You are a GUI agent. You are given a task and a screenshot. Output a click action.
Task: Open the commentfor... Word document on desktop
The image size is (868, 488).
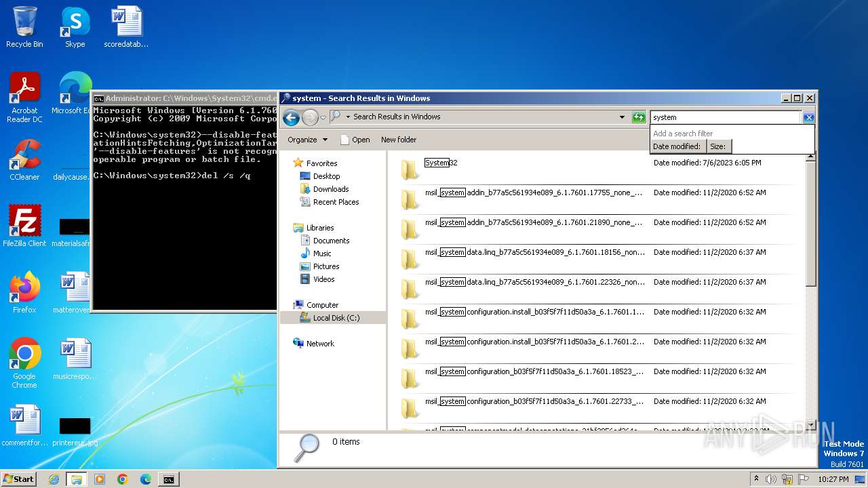click(x=24, y=426)
